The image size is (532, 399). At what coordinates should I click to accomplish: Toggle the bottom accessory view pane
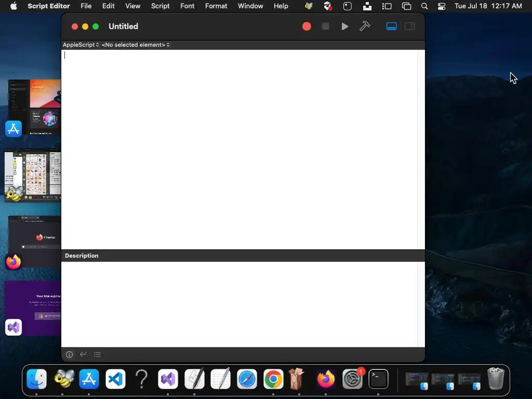[x=391, y=26]
